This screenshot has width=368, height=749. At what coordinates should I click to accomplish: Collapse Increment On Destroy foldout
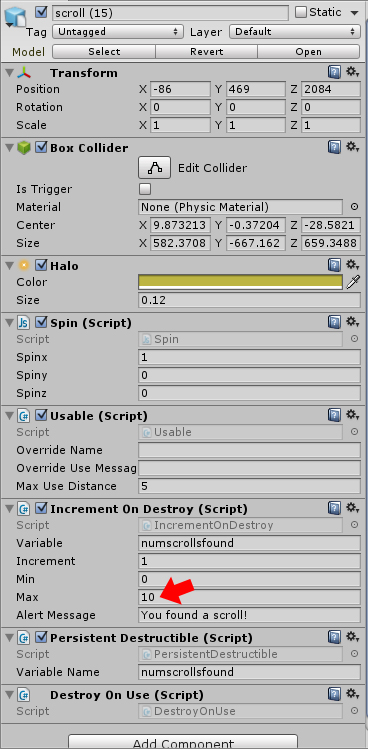pos(9,509)
